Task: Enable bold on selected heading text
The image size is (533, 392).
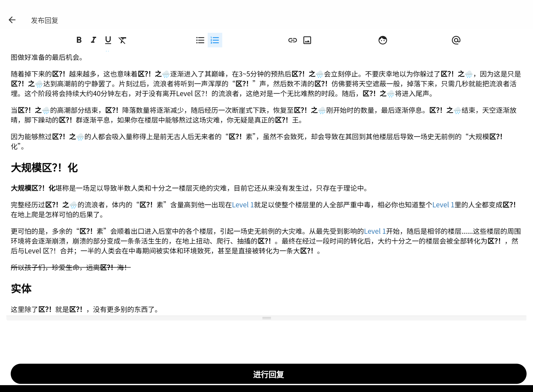Action: 79,40
